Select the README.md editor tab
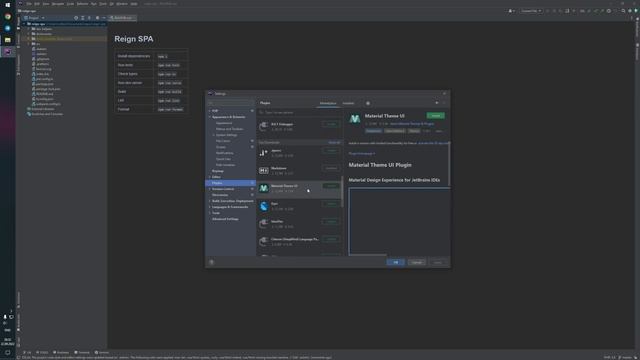 pyautogui.click(x=122, y=18)
